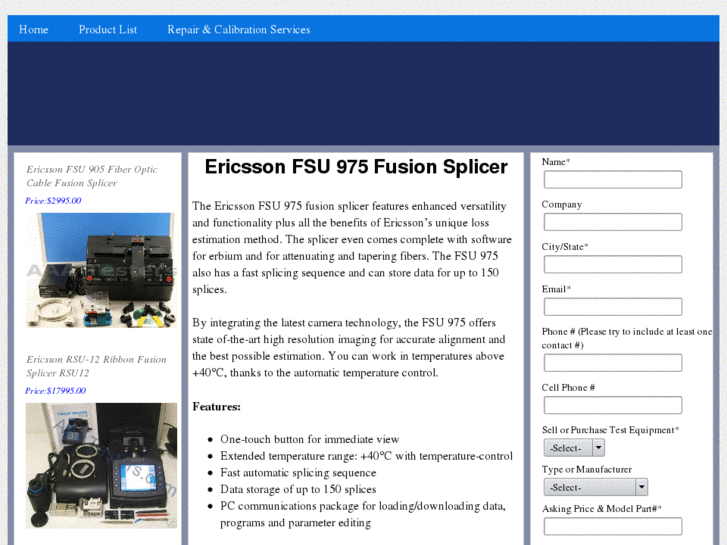Screen dimensions: 727x545
Task: Open Sell or Purchase Test Equipment dropdown
Action: point(574,448)
